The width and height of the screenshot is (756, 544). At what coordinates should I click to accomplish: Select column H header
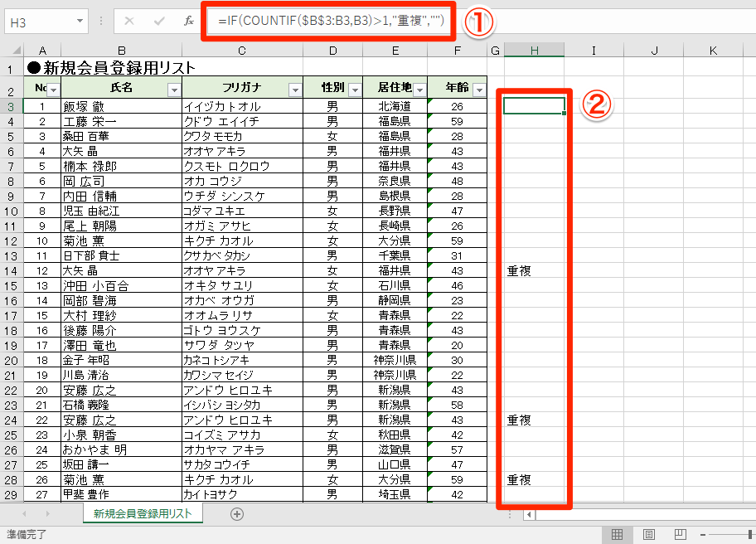click(534, 50)
